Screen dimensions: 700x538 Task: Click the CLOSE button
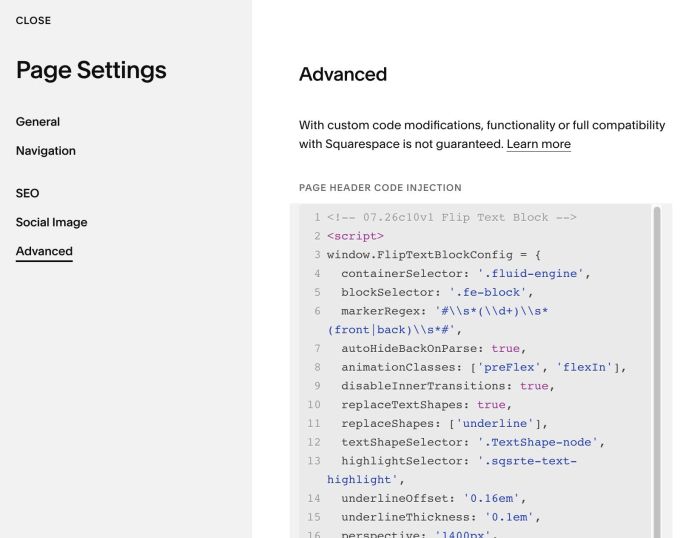click(x=33, y=21)
